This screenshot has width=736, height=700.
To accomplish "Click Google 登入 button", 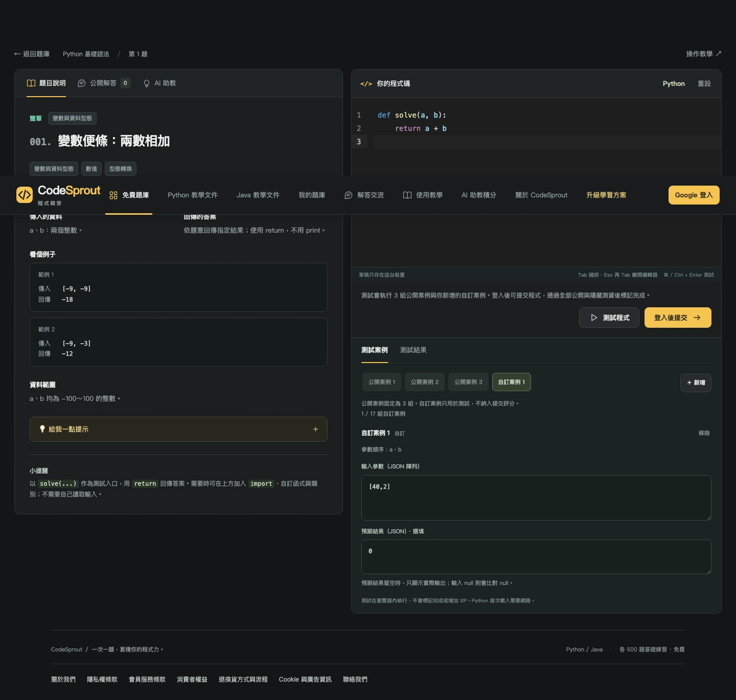I will 694,195.
